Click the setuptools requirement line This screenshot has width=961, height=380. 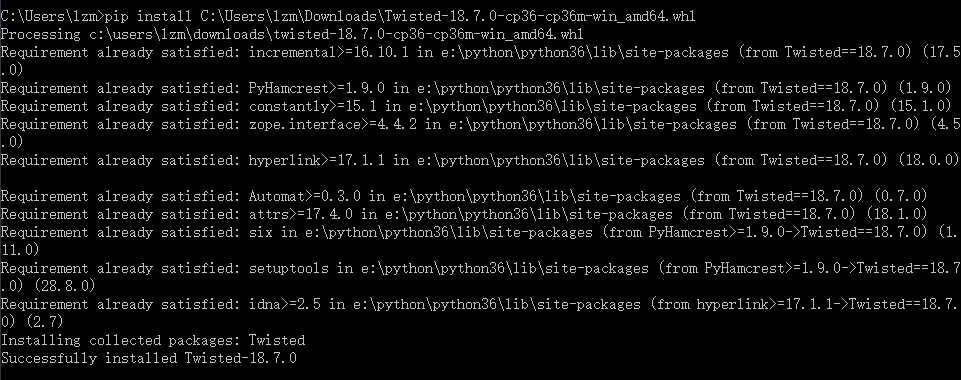click(480, 277)
